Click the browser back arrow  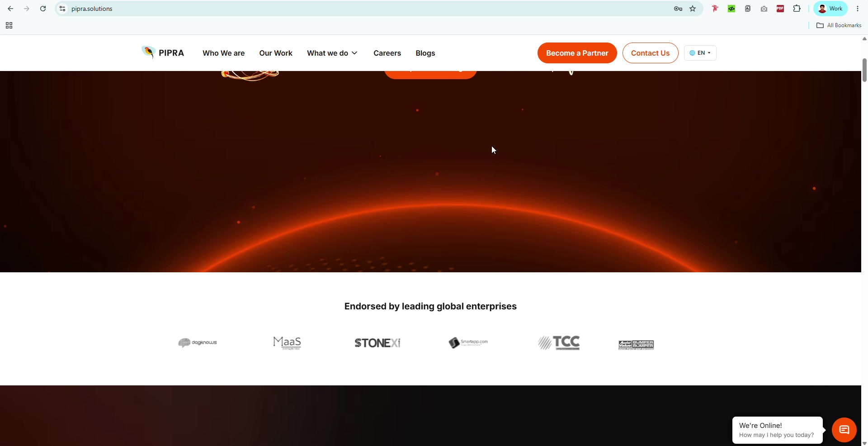click(x=10, y=9)
